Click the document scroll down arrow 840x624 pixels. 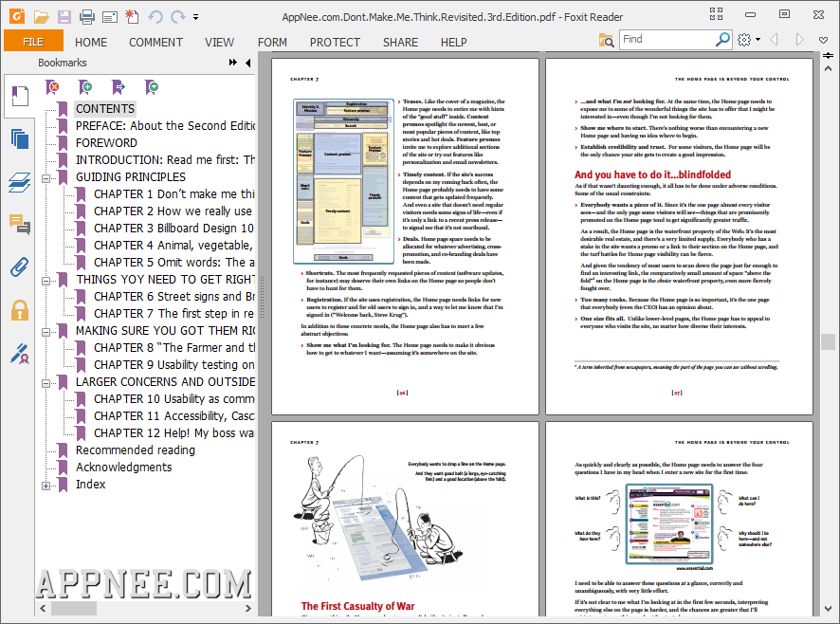point(828,609)
